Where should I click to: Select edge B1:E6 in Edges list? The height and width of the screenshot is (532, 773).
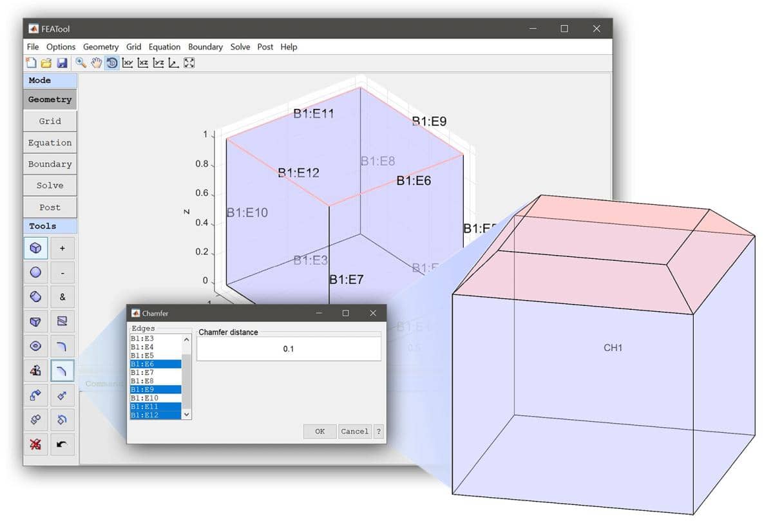(155, 364)
